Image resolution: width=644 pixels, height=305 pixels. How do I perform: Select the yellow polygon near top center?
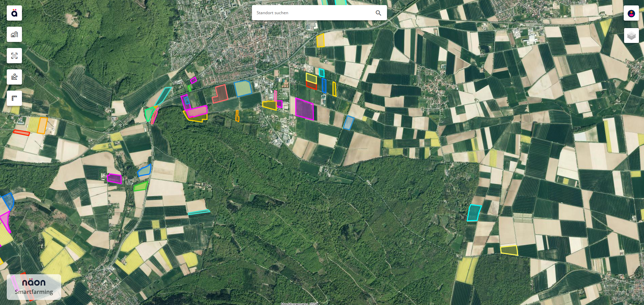(320, 40)
